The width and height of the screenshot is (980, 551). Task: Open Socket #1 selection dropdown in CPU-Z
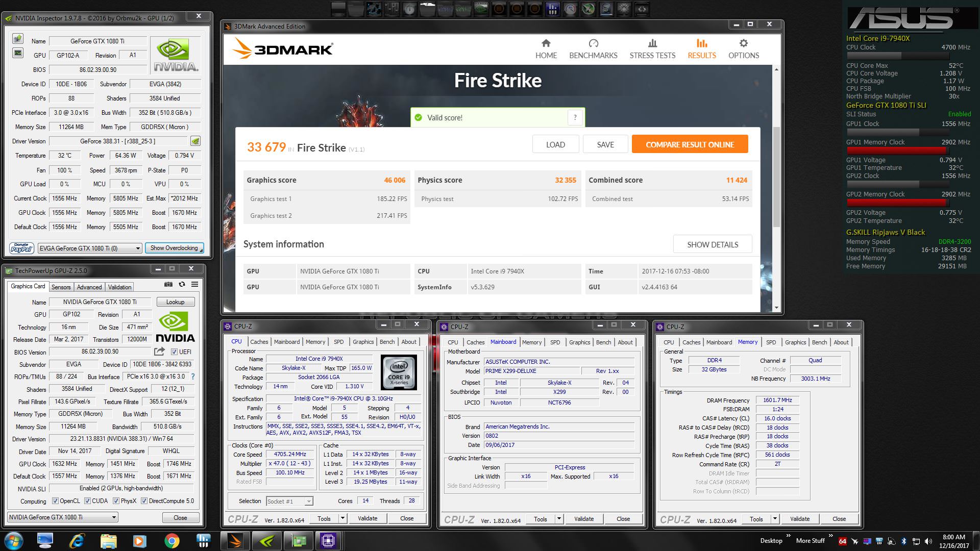[x=289, y=501]
